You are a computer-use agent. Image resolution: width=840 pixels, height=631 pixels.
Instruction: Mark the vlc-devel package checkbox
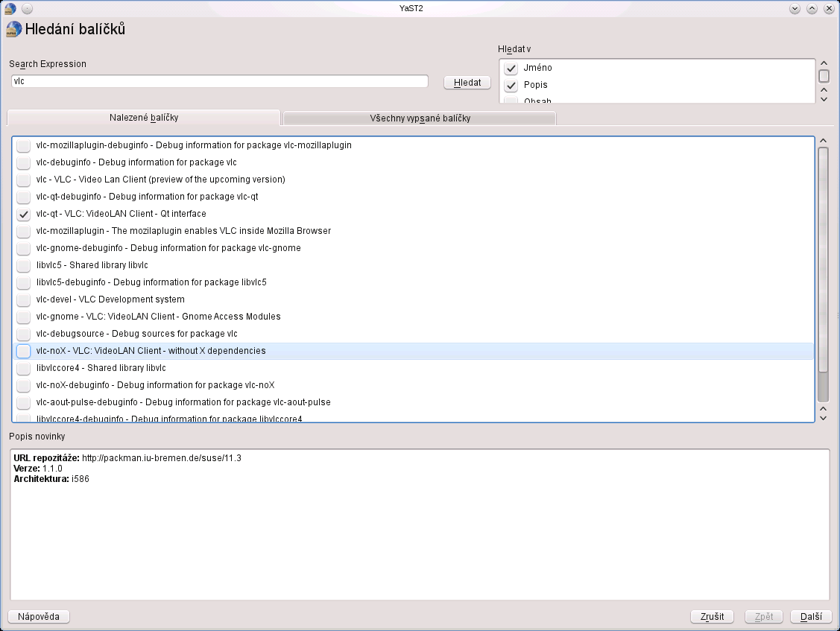point(24,300)
